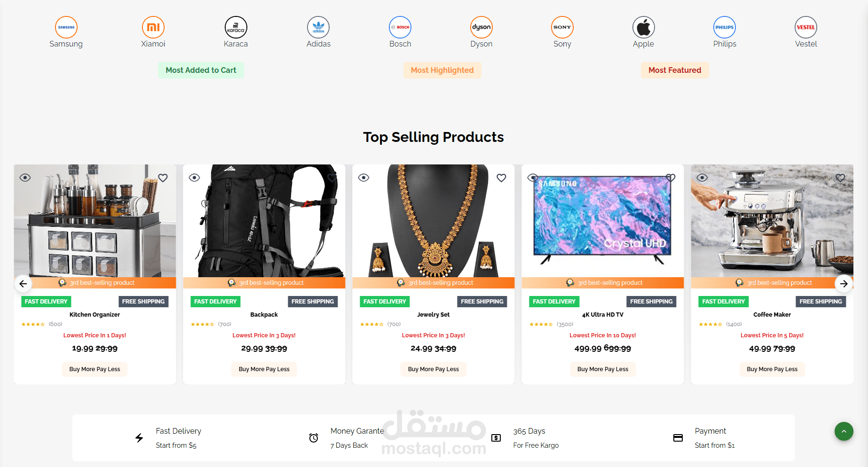Switch to Most Featured tab
This screenshot has width=868, height=467.
tap(675, 70)
